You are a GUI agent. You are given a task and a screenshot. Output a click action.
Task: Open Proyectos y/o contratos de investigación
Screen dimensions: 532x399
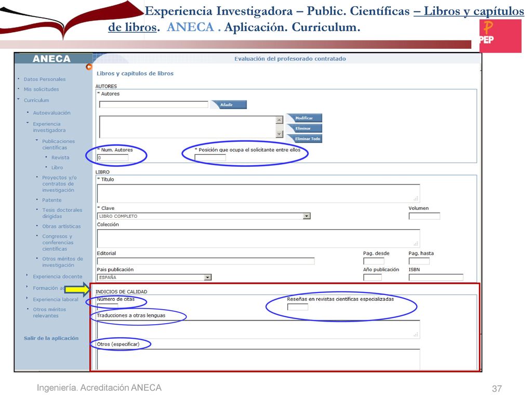click(x=59, y=184)
